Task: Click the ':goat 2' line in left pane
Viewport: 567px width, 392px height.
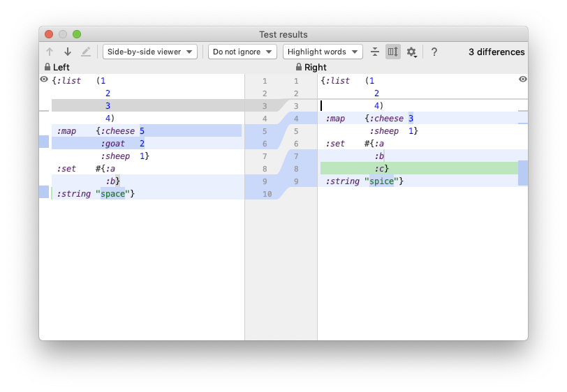Action: pos(123,144)
